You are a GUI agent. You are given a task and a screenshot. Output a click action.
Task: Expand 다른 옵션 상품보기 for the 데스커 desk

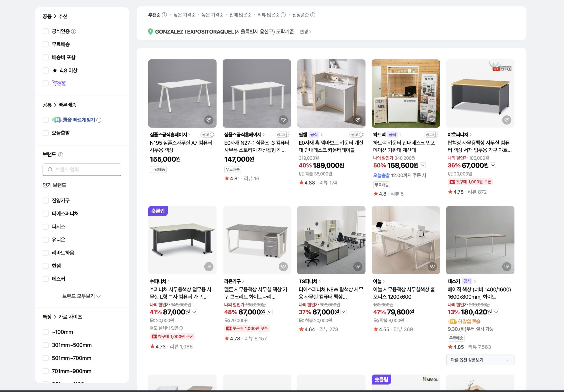480,360
